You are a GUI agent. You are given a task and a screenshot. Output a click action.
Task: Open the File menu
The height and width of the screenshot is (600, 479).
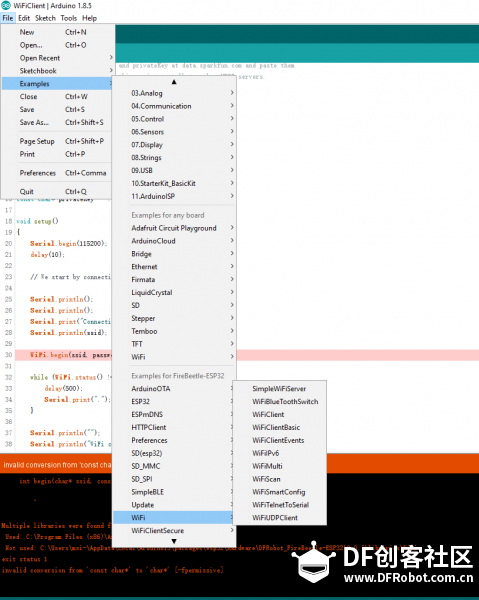[8, 18]
